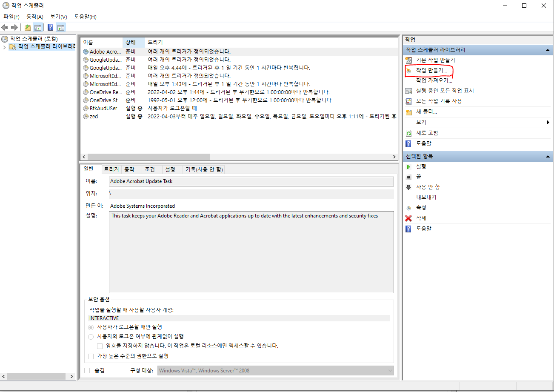The height and width of the screenshot is (392, 554).
Task: Click 기본 작업 만들기... action link
Action: tap(437, 60)
